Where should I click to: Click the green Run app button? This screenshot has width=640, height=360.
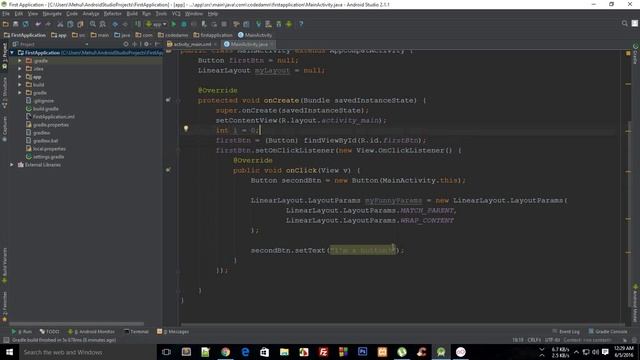click(x=174, y=24)
